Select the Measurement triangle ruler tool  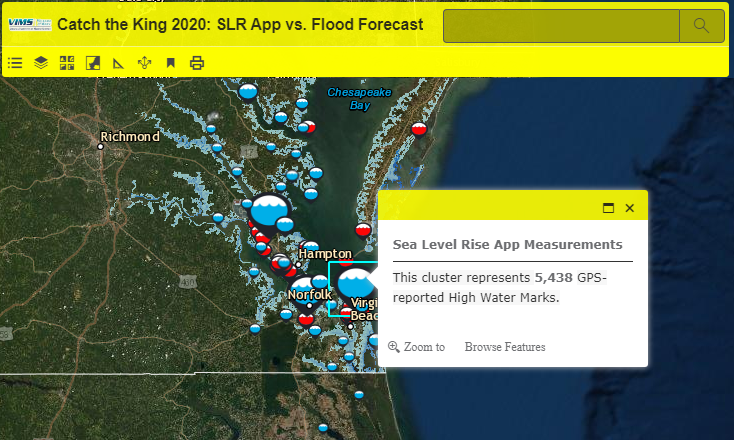click(x=119, y=63)
